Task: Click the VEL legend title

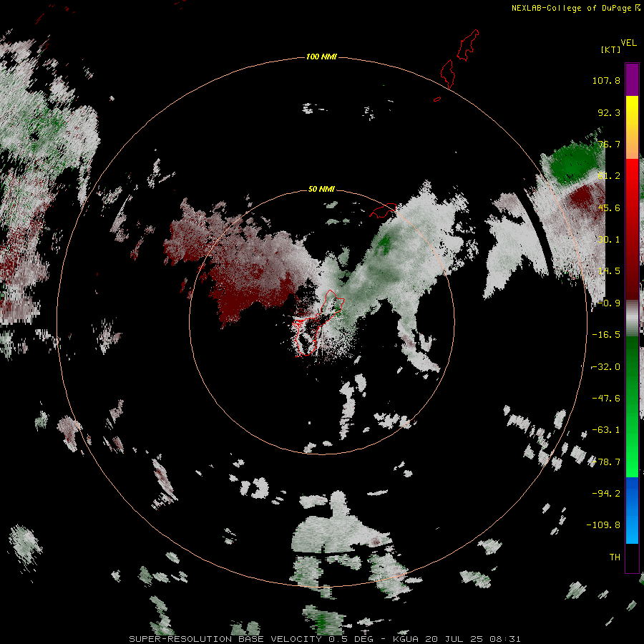Action: (x=628, y=43)
